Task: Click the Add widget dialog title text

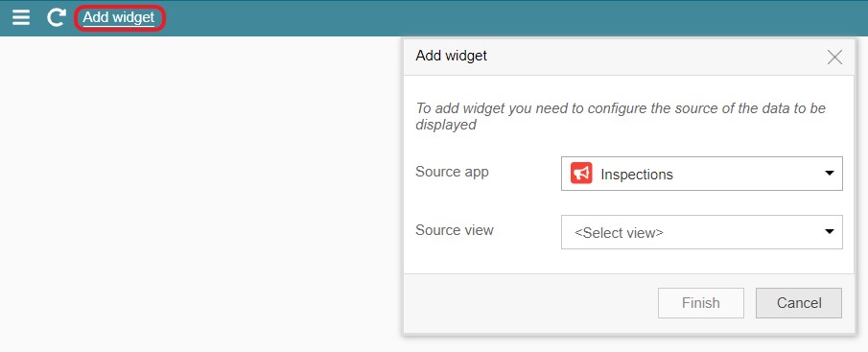Action: 451,56
